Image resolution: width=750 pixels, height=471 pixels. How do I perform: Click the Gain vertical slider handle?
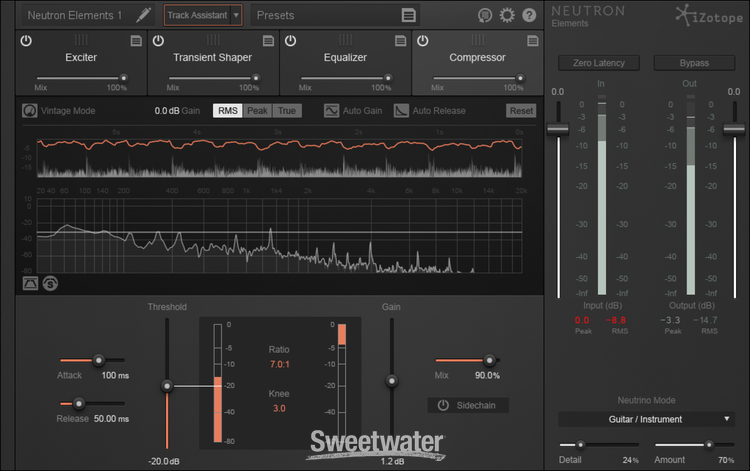pos(392,381)
